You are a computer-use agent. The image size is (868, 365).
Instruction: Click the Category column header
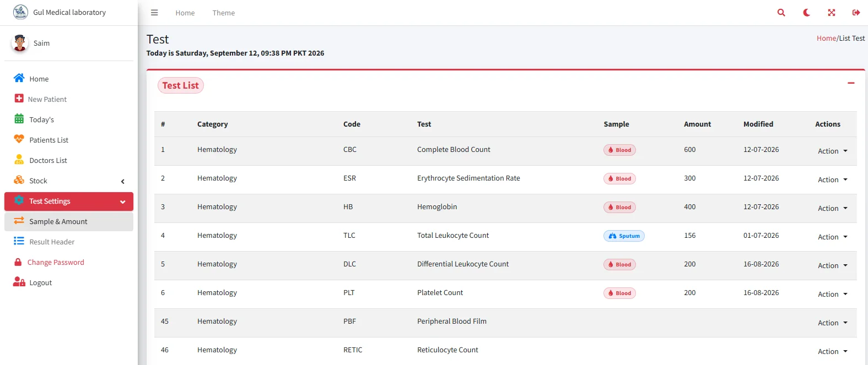213,124
